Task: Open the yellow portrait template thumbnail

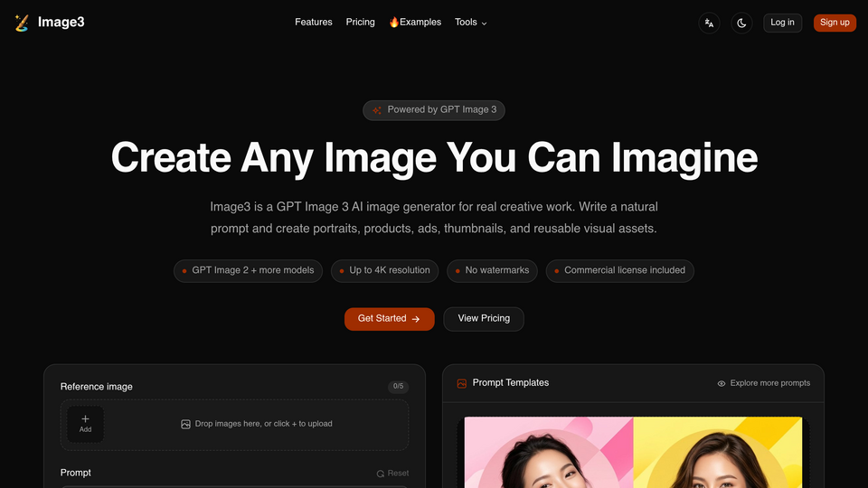Action: (x=717, y=452)
